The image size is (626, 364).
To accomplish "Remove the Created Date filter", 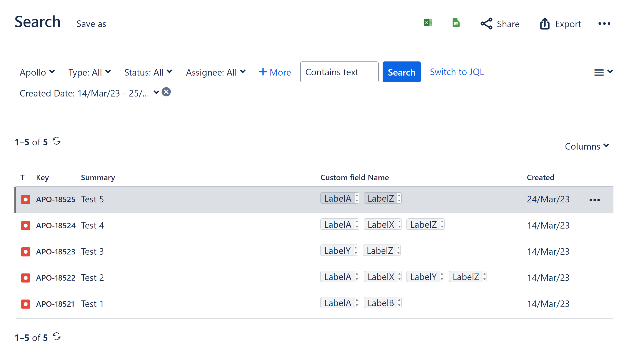I will pos(166,92).
